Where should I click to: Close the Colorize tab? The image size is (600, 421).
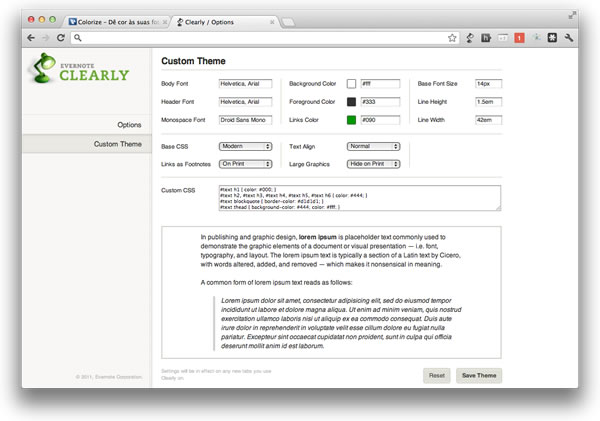coord(165,22)
